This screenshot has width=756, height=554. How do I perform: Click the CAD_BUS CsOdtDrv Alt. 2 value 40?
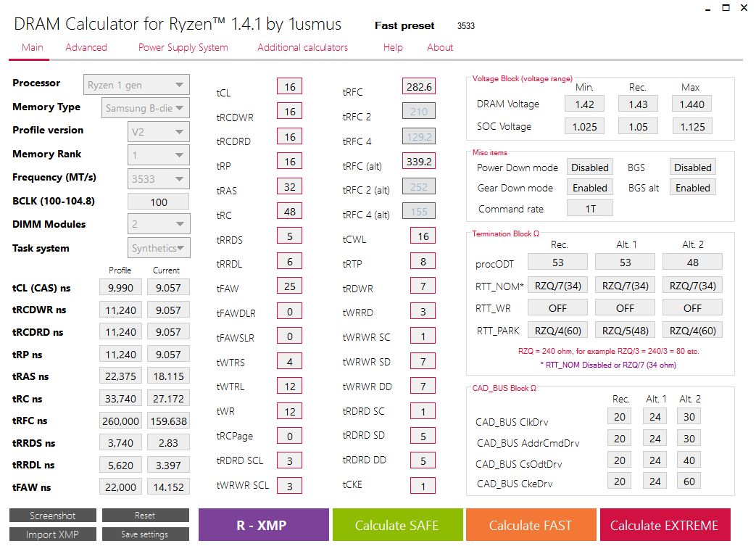[x=689, y=460]
